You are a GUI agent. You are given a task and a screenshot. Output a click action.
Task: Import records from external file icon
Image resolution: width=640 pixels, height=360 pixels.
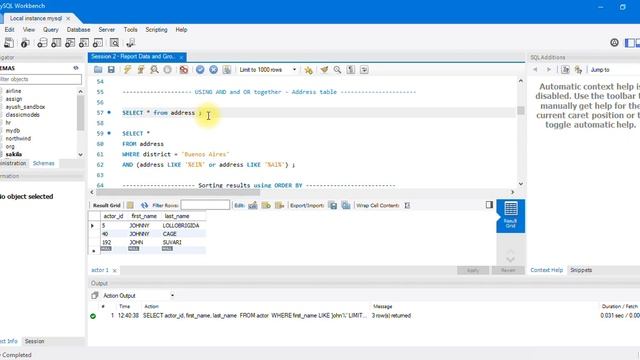pos(346,205)
